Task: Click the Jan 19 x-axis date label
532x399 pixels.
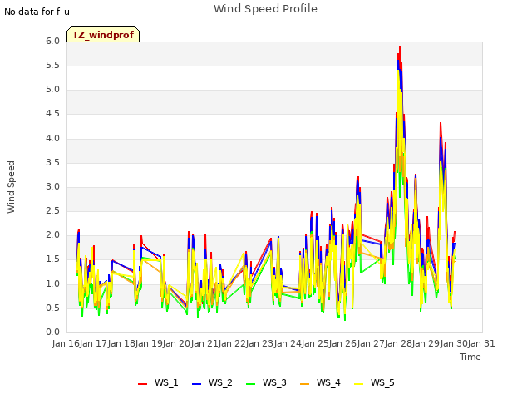Action: [149, 343]
